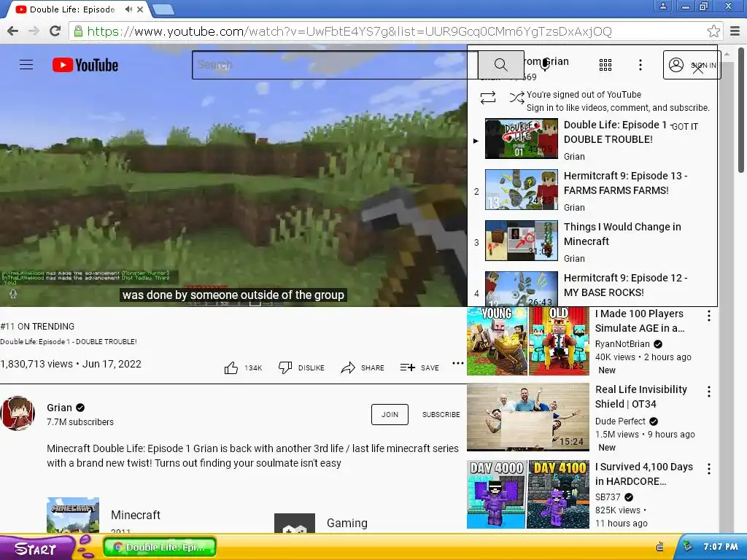This screenshot has height=560, width=747.
Task: Toggle playlist loop icon
Action: [488, 98]
